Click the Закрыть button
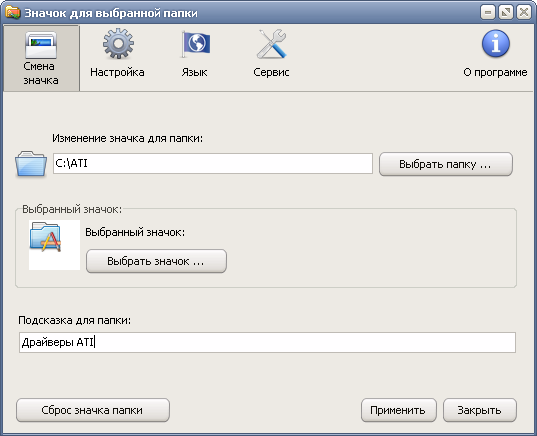Viewport: 537px width, 436px height. 479,410
